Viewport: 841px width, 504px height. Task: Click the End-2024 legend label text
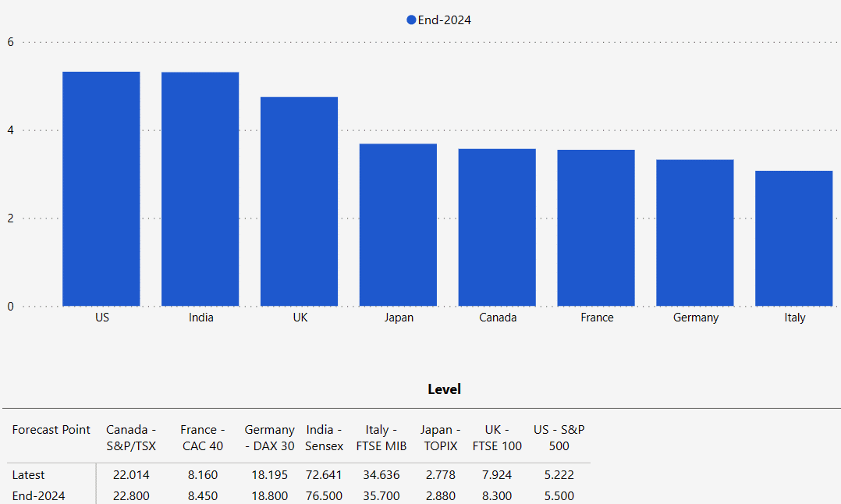444,20
